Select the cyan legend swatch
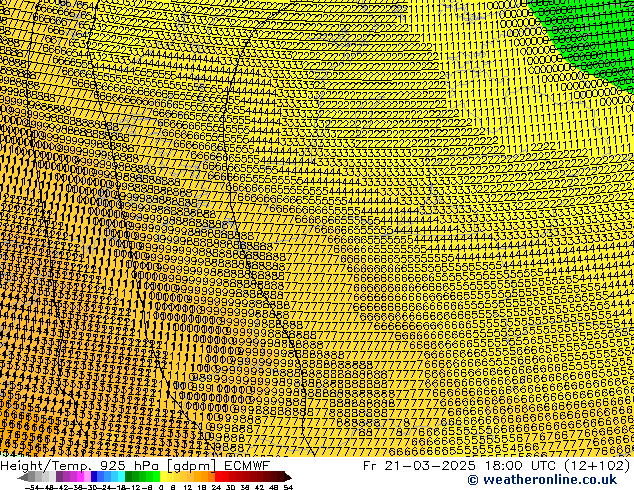 [122, 476]
